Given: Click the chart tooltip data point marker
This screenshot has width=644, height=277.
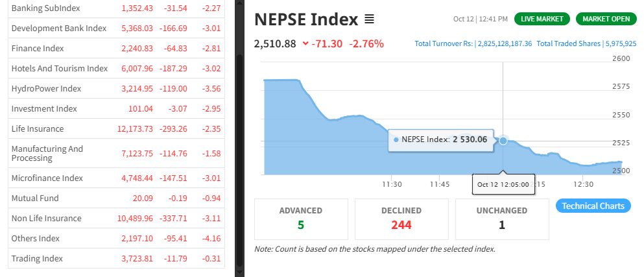Looking at the screenshot, I should pyautogui.click(x=503, y=140).
